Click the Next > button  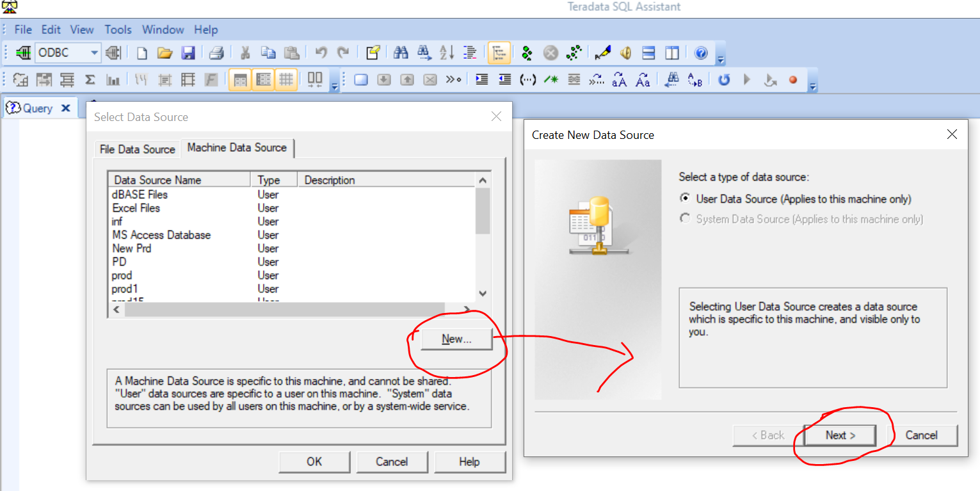(840, 435)
